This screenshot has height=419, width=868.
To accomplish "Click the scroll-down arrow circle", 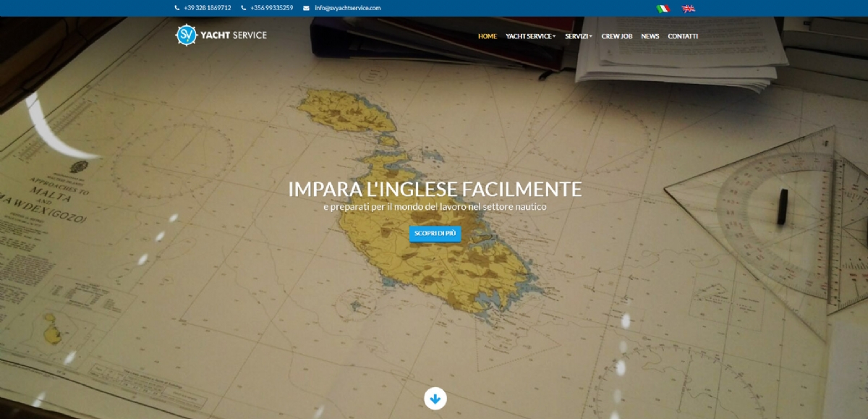I will pos(435,398).
